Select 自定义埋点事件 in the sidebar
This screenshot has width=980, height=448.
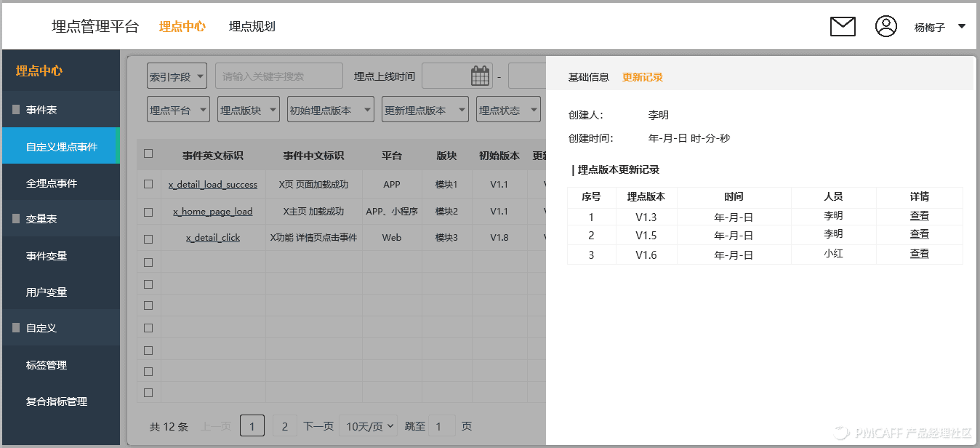coord(61,146)
